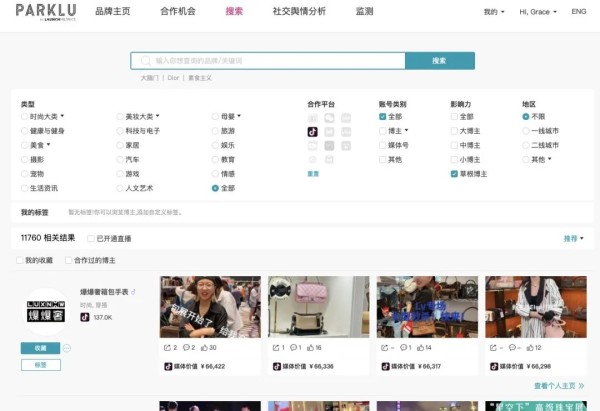Image resolution: width=600 pixels, height=411 pixels.
Task: Uncheck the 草根博主 checkbox
Action: 454,174
